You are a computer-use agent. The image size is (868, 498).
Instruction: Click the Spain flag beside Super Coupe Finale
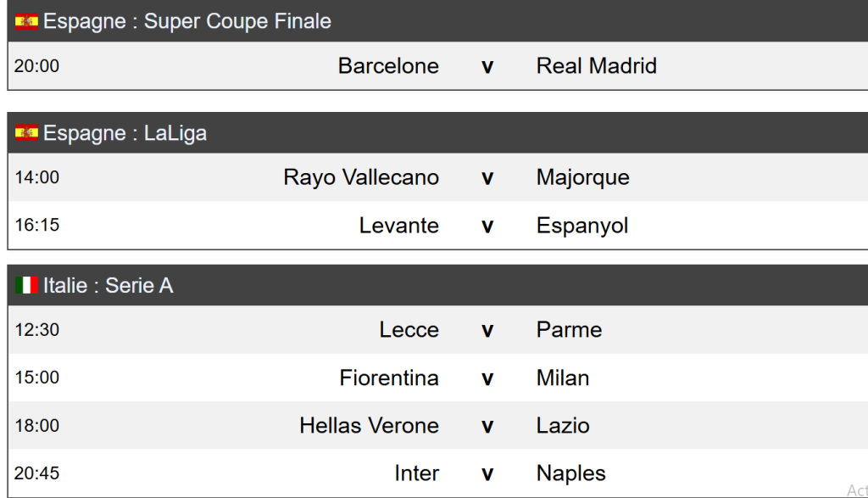tap(26, 22)
